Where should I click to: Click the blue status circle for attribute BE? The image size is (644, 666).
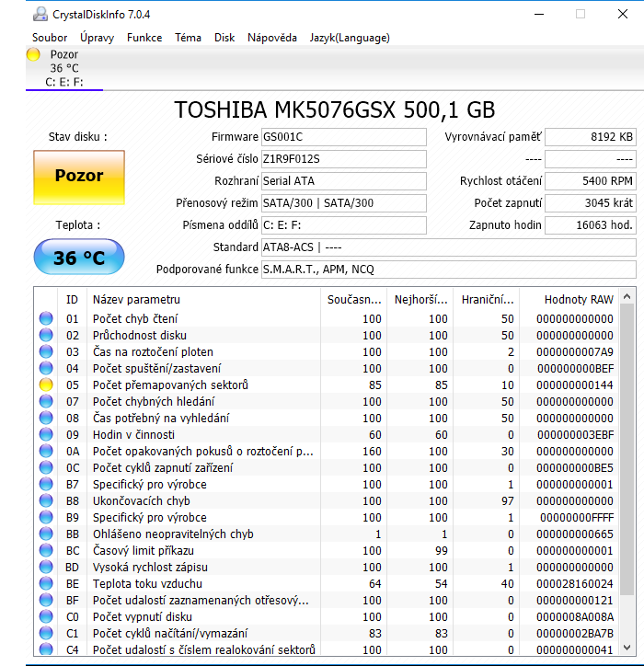pyautogui.click(x=46, y=583)
